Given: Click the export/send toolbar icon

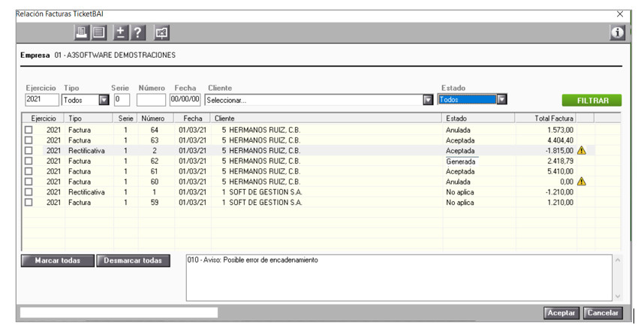Looking at the screenshot, I should pos(161,32).
